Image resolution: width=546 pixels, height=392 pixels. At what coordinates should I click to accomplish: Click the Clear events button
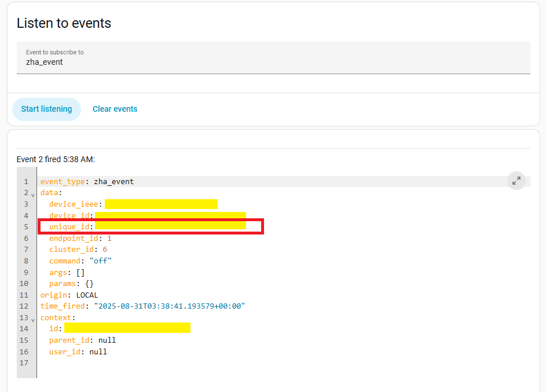click(x=115, y=109)
